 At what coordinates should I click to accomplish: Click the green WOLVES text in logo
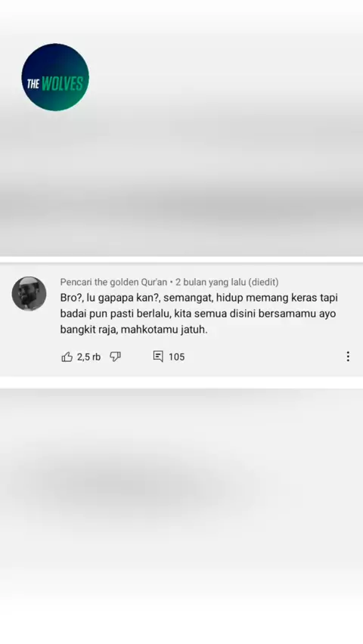[x=62, y=84]
